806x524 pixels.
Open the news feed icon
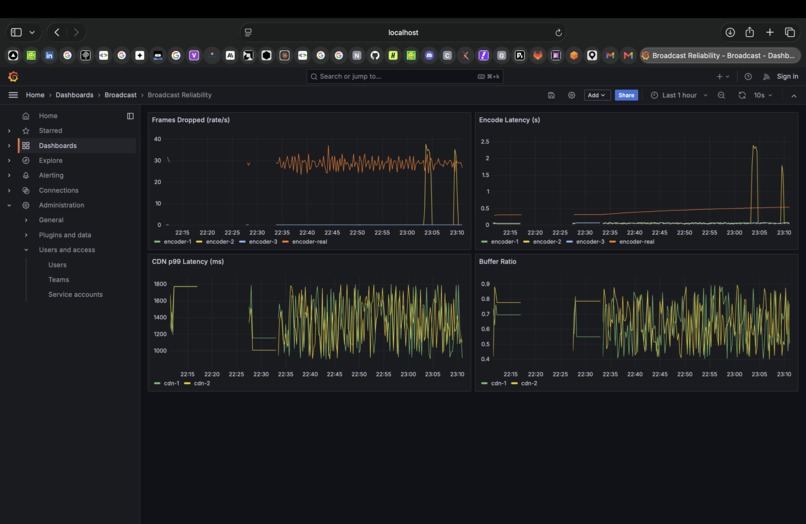pyautogui.click(x=766, y=77)
